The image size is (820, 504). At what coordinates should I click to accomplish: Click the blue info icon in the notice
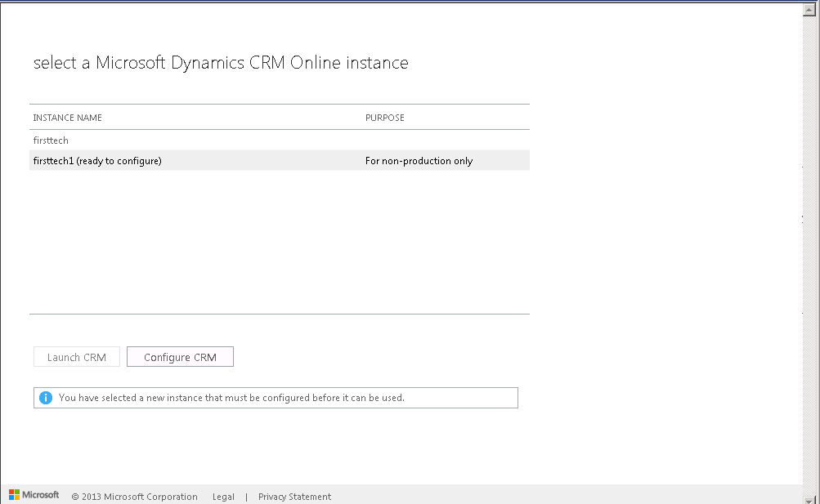(46, 398)
